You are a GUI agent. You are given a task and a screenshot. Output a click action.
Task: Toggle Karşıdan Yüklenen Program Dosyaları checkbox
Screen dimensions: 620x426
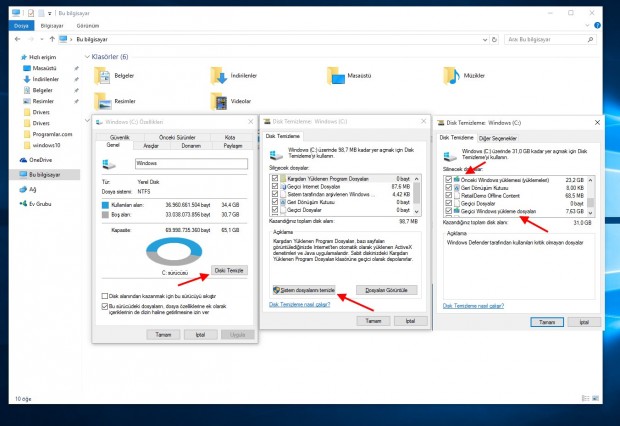point(275,178)
